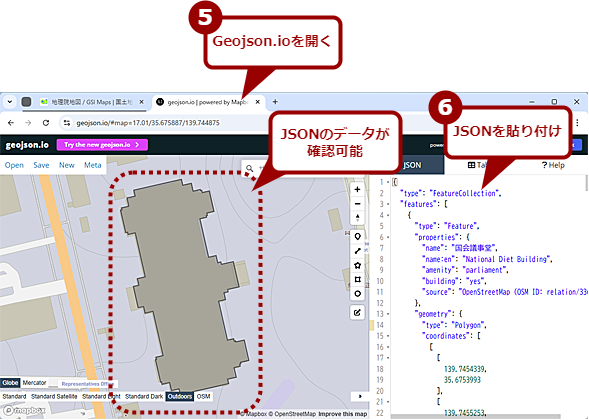Select the Standard Light map style
This screenshot has width=589, height=420.
[101, 396]
